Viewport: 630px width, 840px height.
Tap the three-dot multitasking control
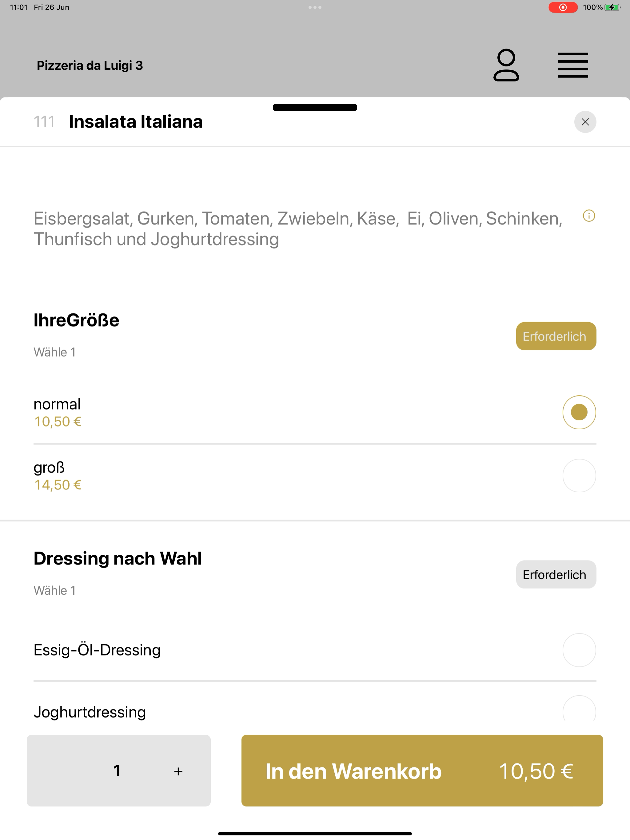coord(315,7)
